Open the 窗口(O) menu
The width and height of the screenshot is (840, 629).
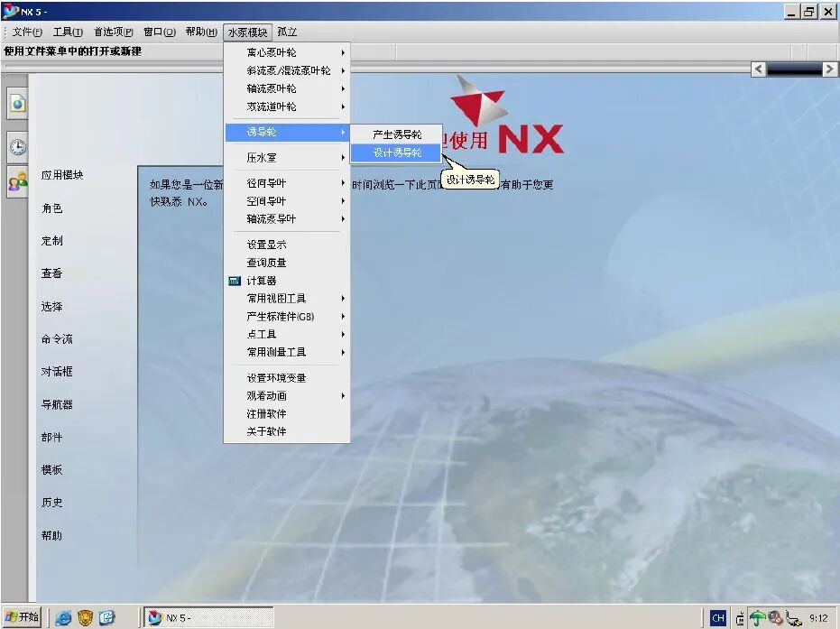tap(159, 32)
